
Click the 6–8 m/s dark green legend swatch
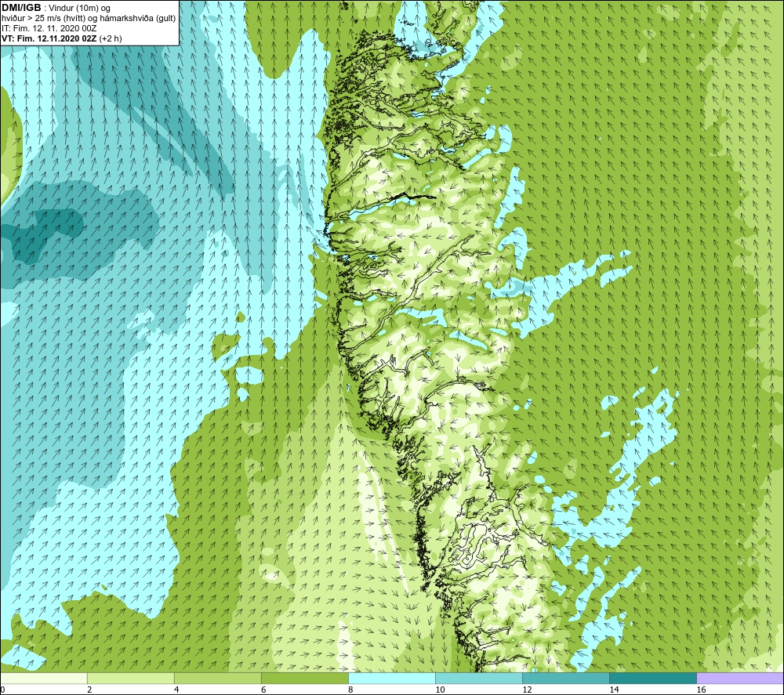305,679
